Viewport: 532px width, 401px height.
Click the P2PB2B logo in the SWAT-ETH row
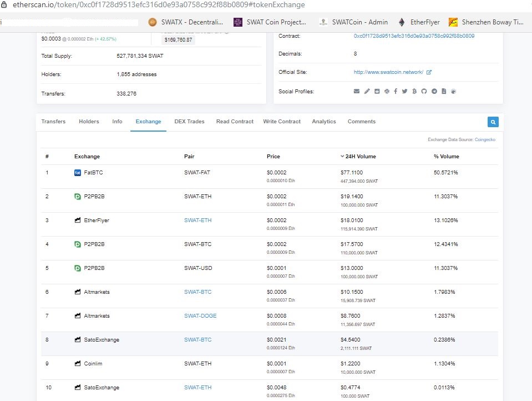click(x=77, y=197)
